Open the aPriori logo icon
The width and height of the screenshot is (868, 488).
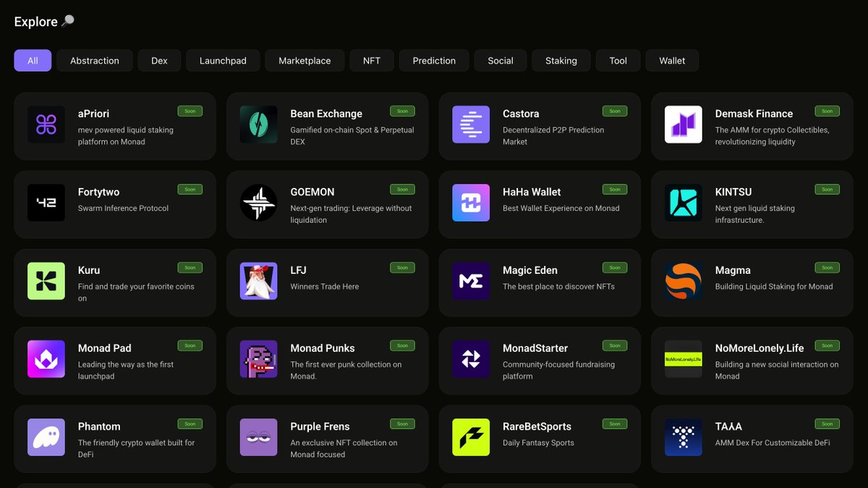point(46,124)
